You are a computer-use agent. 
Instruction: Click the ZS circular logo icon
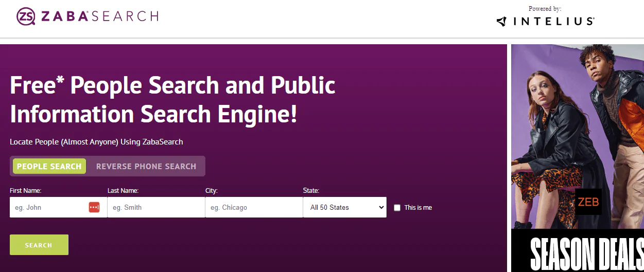coord(26,16)
